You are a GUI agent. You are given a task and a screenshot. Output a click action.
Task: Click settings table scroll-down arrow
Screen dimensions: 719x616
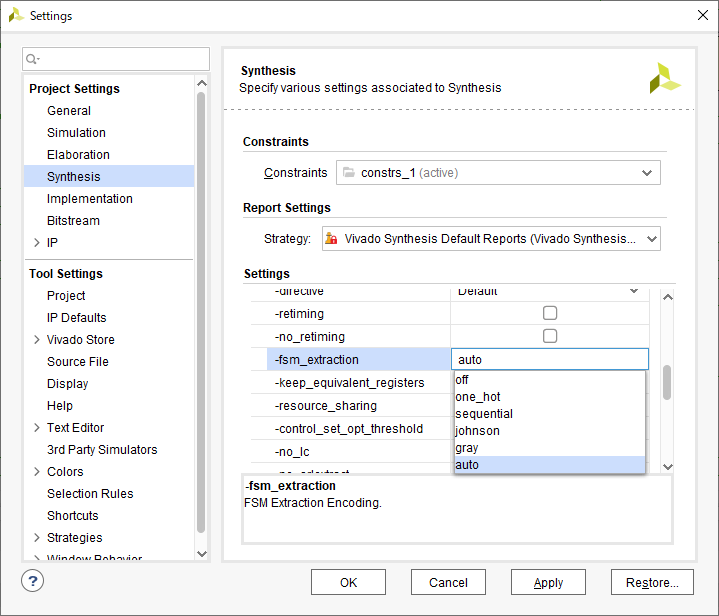tap(668, 466)
